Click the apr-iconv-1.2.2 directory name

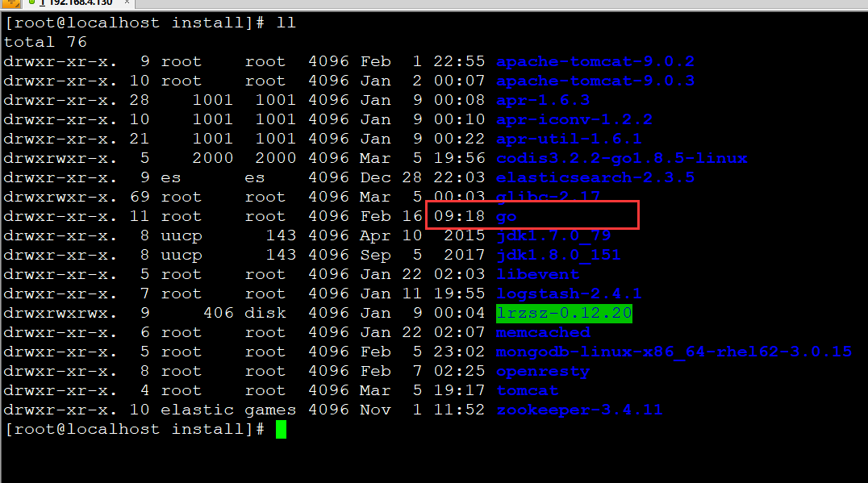[x=574, y=119]
